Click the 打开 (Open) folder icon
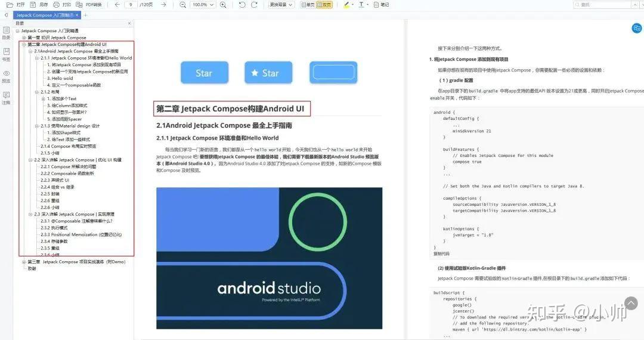Screen dimensions: 644x340 point(10,5)
